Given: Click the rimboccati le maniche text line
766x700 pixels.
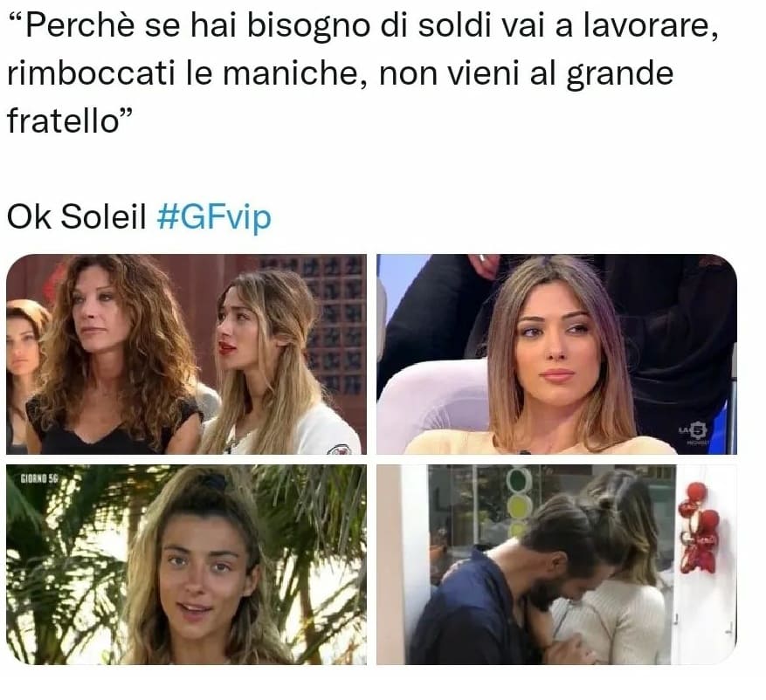Looking at the screenshot, I should (x=188, y=73).
